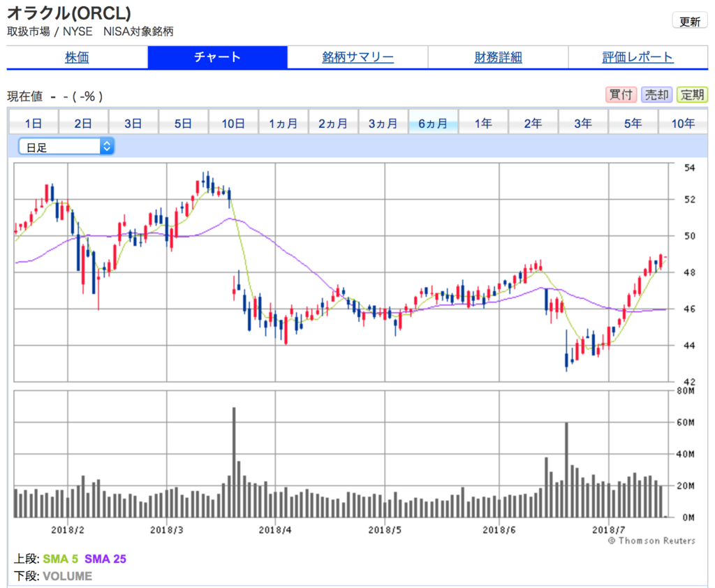Click the 更新 refresh button

[x=689, y=21]
